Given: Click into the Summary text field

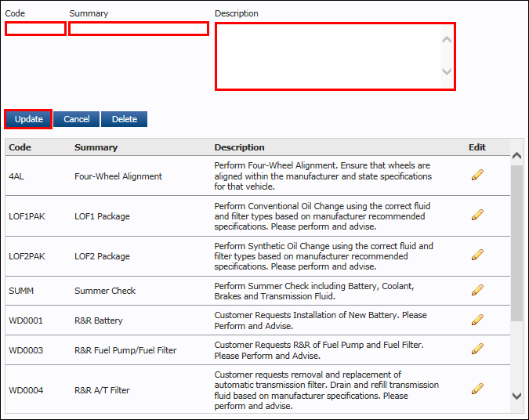Looking at the screenshot, I should click(x=139, y=29).
